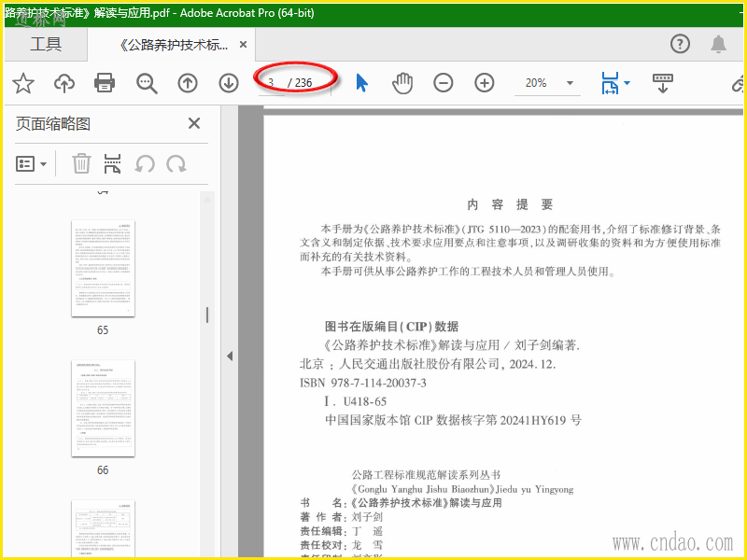
Task: Activate the selection arrow tool
Action: (x=362, y=83)
